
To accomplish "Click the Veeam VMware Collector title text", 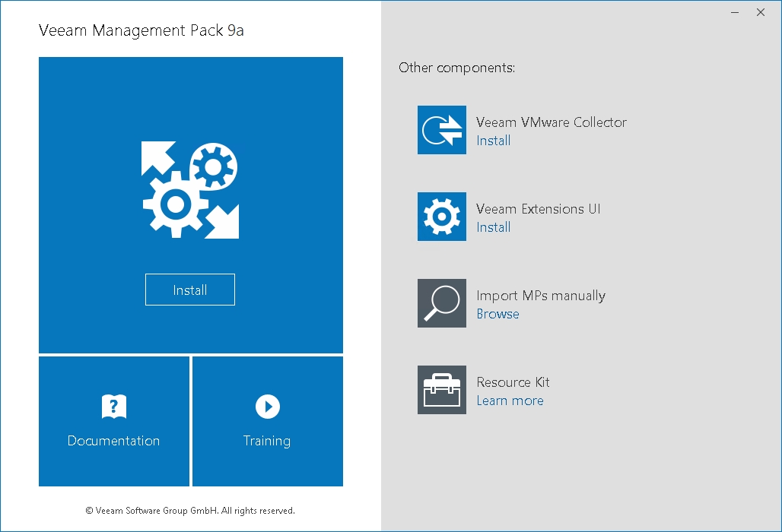I will pyautogui.click(x=551, y=122).
